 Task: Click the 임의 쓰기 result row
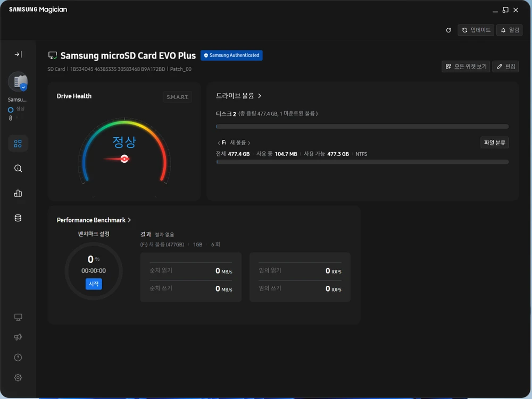coord(300,289)
